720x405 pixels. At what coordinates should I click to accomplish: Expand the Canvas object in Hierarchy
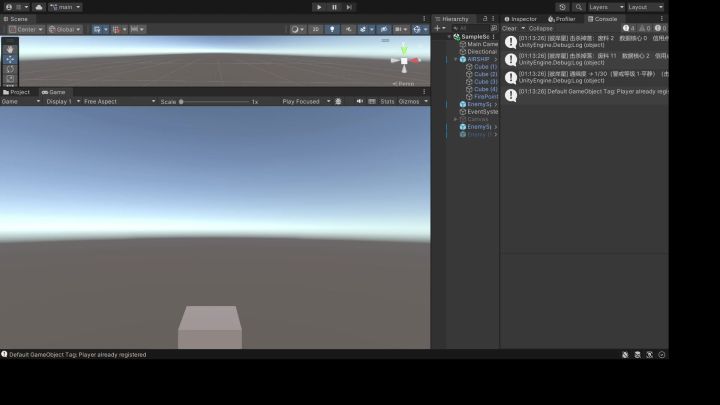456,119
